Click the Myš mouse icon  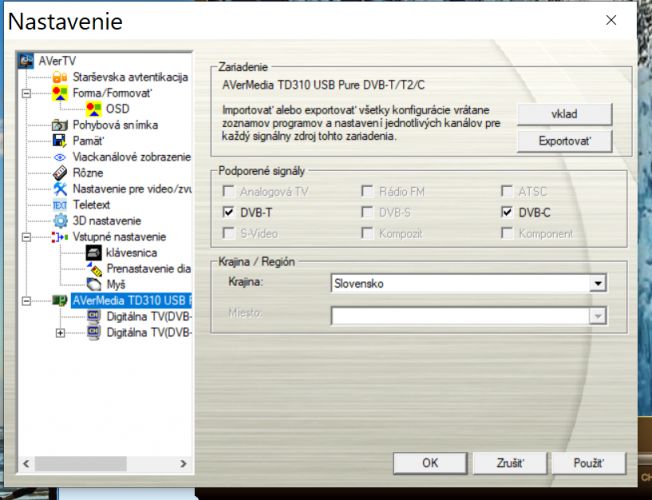(x=94, y=285)
